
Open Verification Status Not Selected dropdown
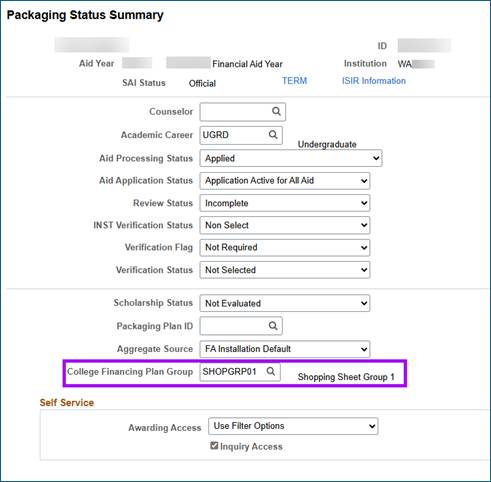pyautogui.click(x=285, y=270)
